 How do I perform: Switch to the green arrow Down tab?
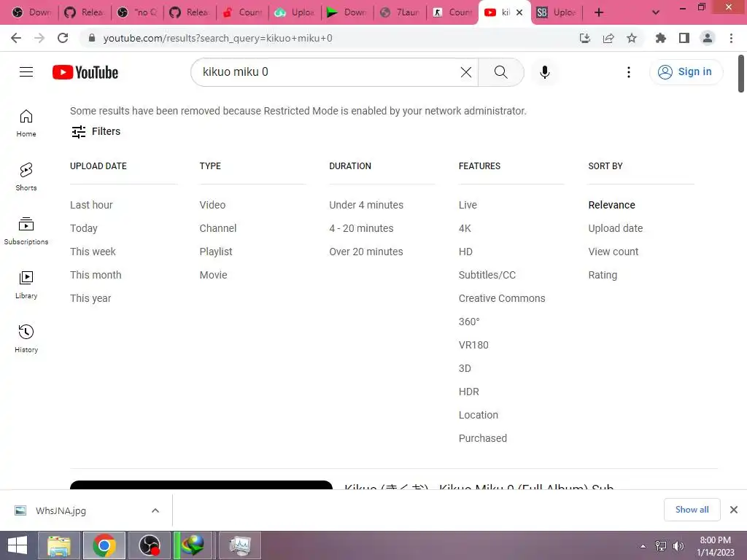tap(347, 12)
